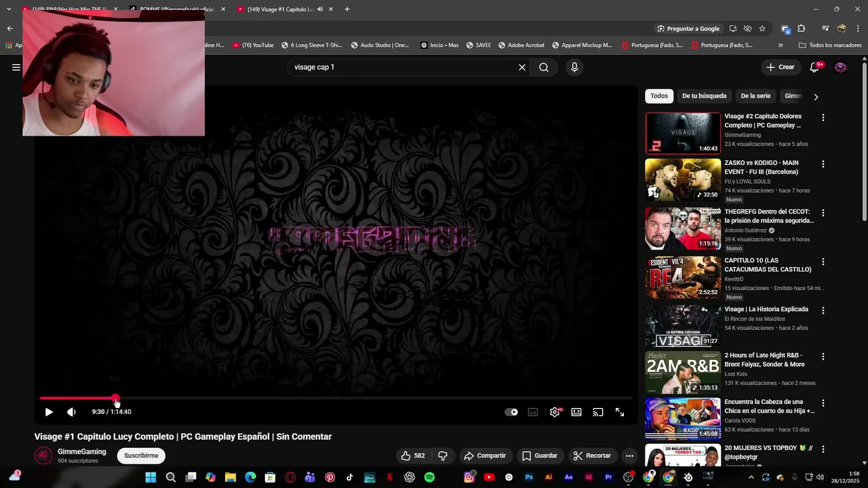The width and height of the screenshot is (868, 488).
Task: Like the video (582 likes)
Action: pos(414,455)
